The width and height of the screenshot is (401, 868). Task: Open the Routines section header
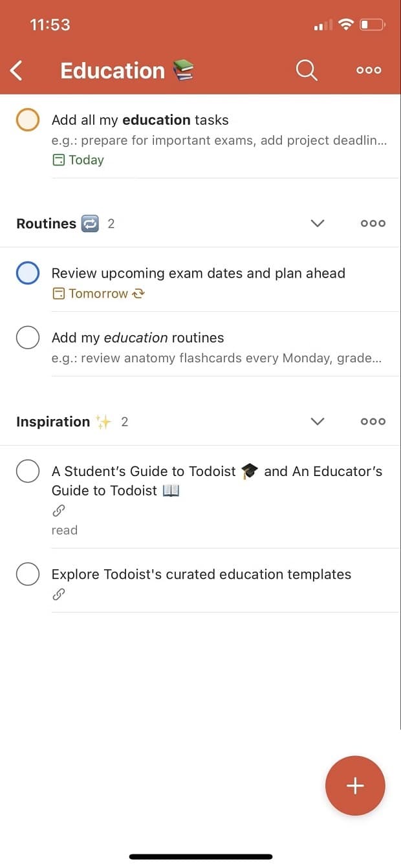point(46,223)
